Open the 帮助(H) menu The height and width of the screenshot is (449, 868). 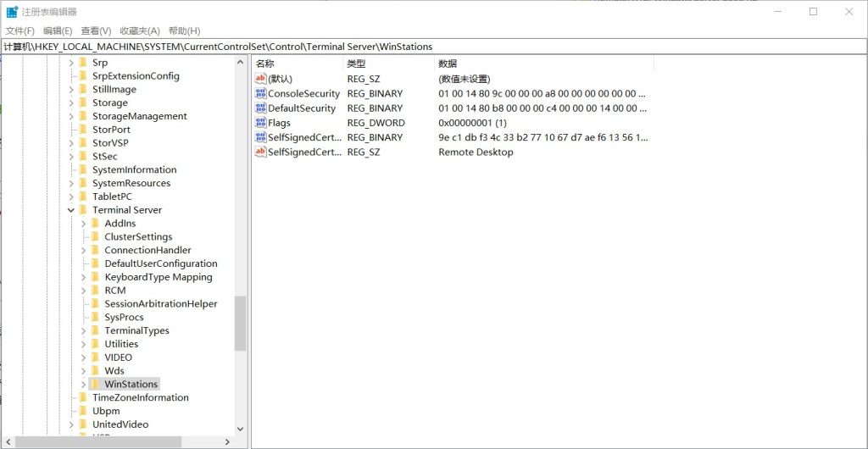[x=184, y=31]
